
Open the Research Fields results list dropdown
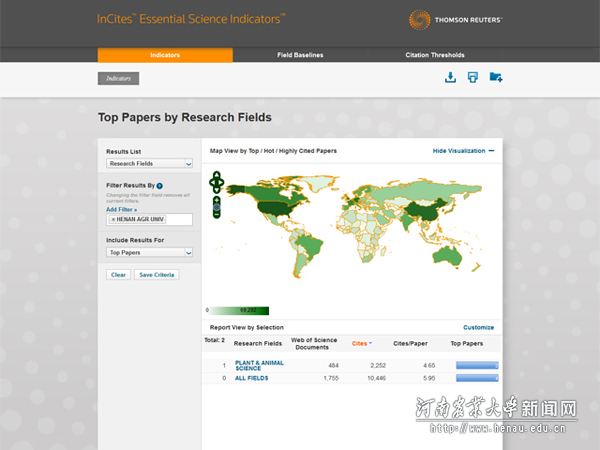[x=149, y=163]
